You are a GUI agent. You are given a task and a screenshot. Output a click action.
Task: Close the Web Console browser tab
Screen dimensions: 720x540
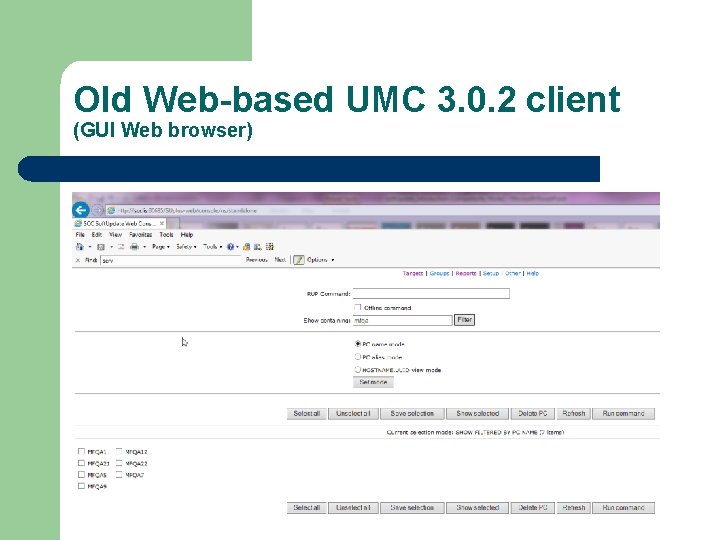coord(162,224)
